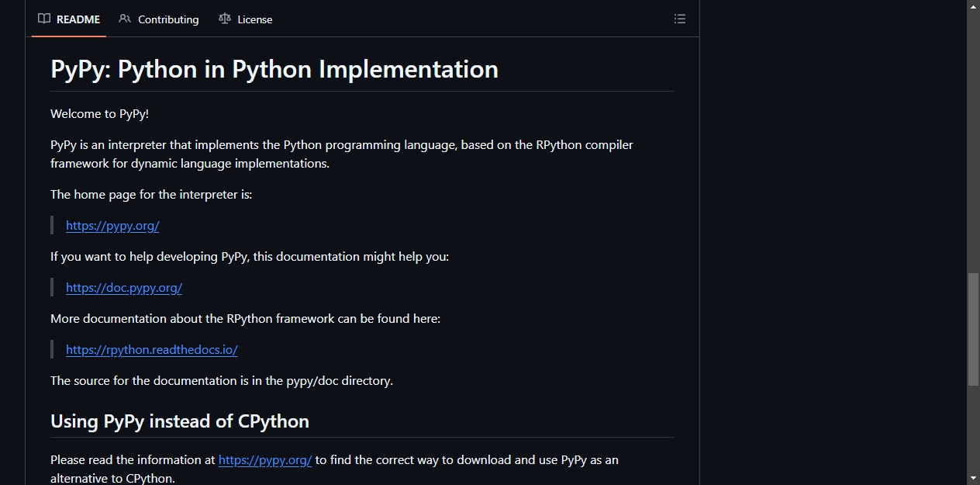Click the README book icon

pyautogui.click(x=44, y=19)
